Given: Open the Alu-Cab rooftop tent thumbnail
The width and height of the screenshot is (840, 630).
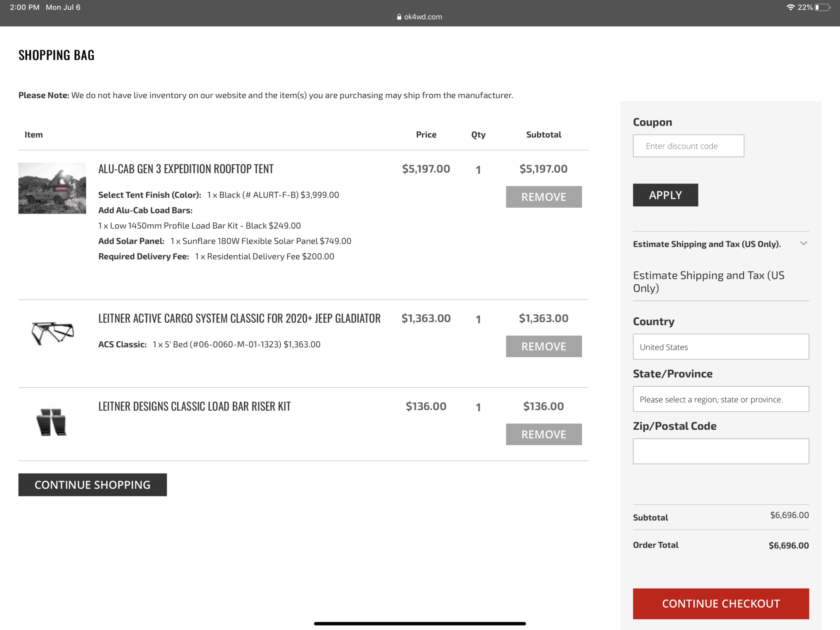Looking at the screenshot, I should click(x=52, y=188).
